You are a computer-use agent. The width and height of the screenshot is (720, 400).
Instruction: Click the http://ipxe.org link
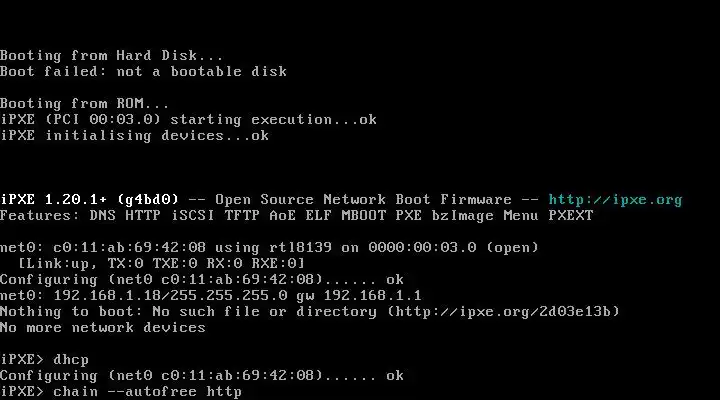pyautogui.click(x=615, y=199)
